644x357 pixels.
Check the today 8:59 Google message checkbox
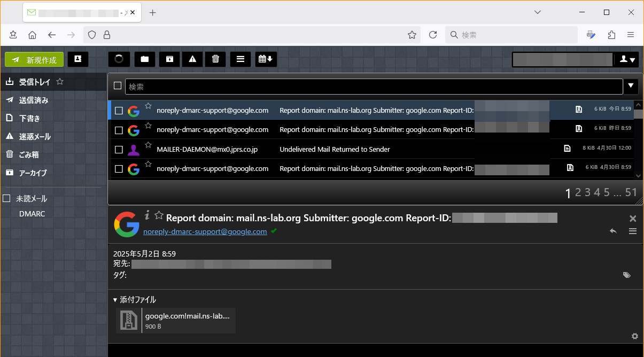[119, 111]
